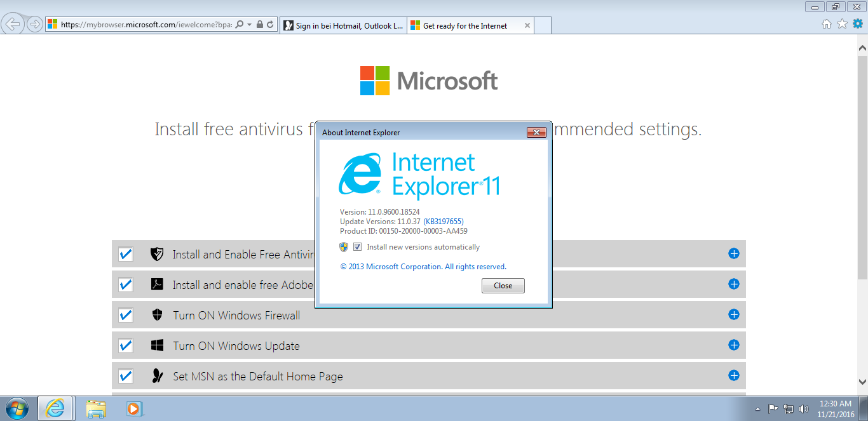Click the UAC shield icon in About dialog
The height and width of the screenshot is (421, 868).
pos(344,247)
